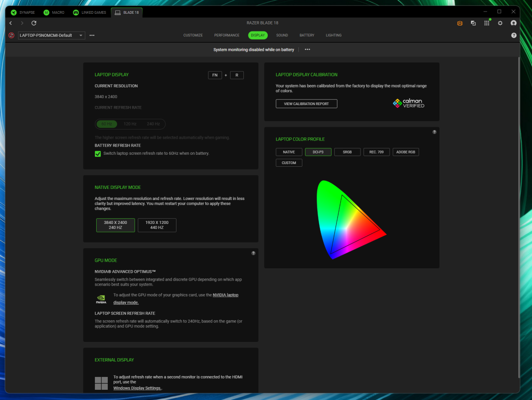Open the modules grid icon
The height and width of the screenshot is (400, 532).
pyautogui.click(x=487, y=23)
